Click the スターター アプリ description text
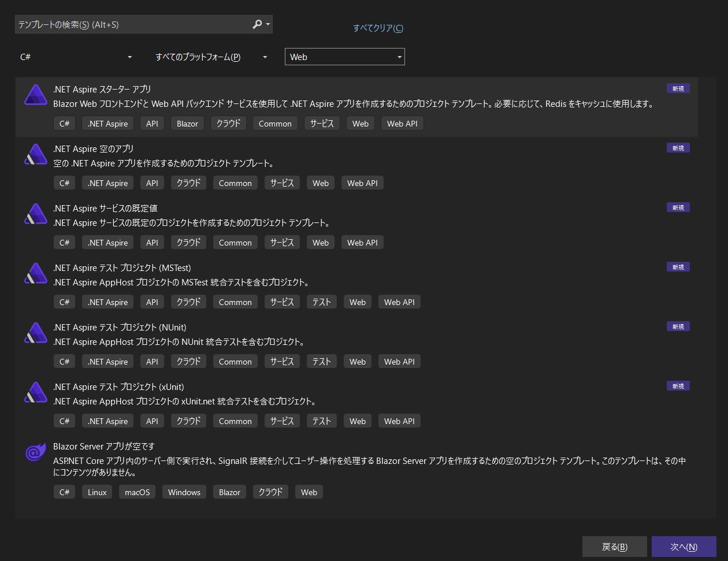Image resolution: width=728 pixels, height=561 pixels. (354, 104)
